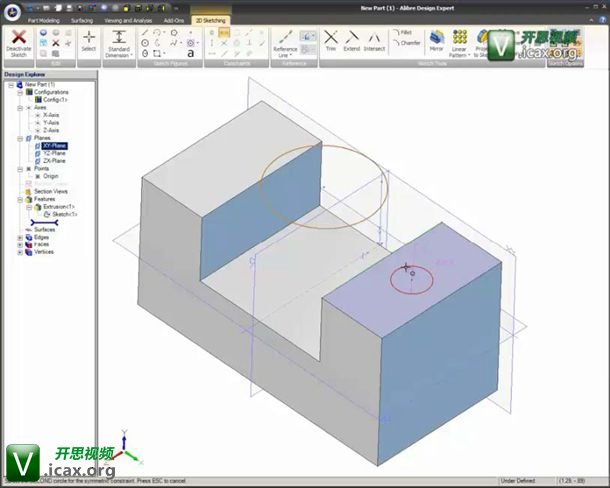610x488 pixels.
Task: Select YZ-Plane in Design Explorer
Action: click(x=54, y=153)
